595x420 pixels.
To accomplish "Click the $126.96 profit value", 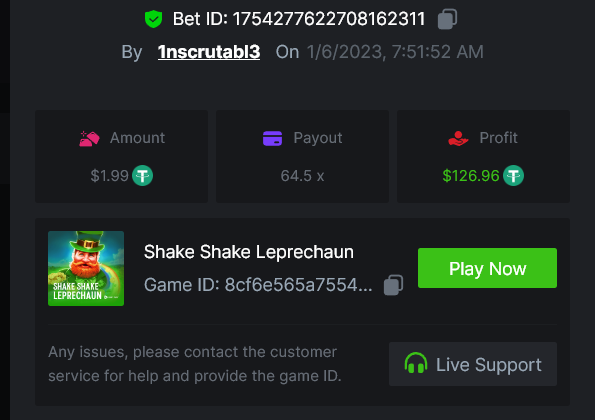I will click(471, 176).
